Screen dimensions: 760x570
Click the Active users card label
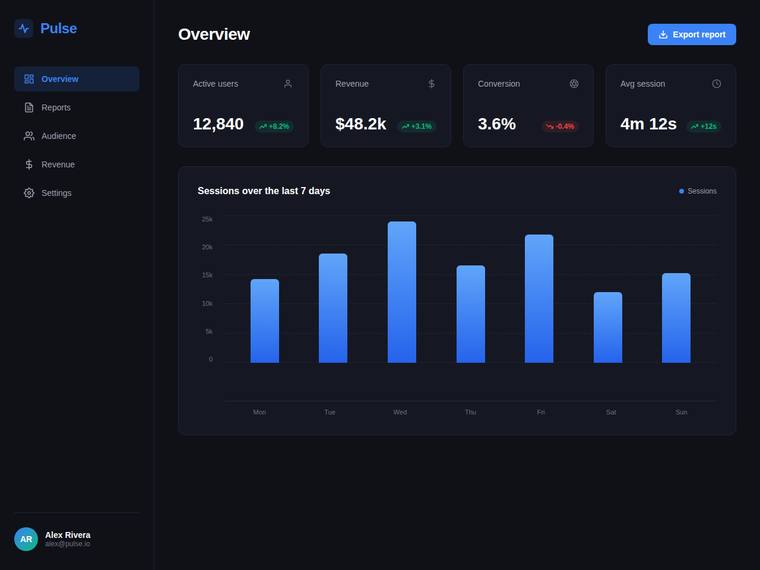pos(216,84)
